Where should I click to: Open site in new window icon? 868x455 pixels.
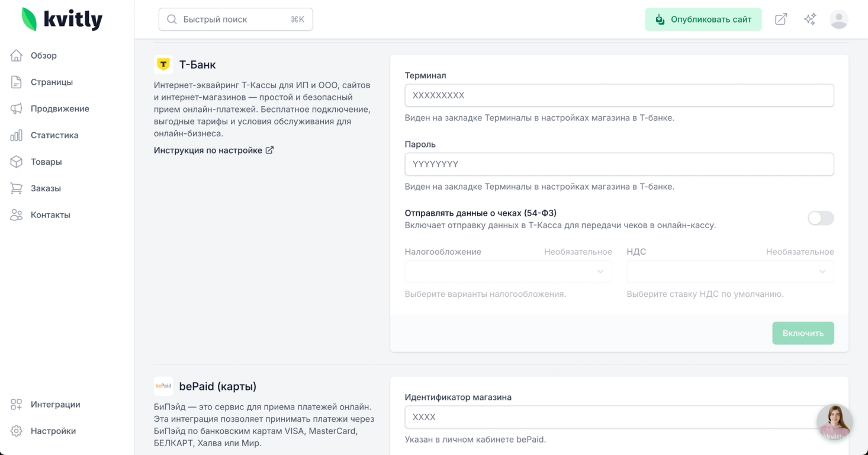pos(781,20)
